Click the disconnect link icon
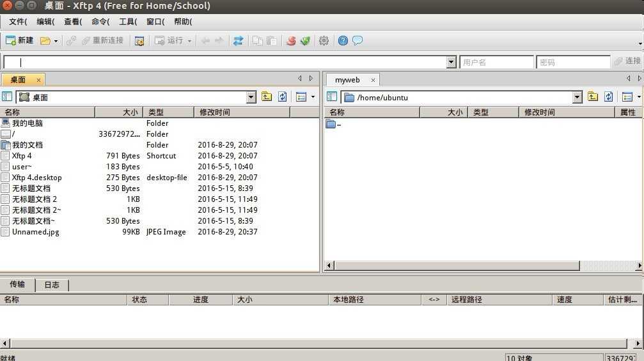 (x=71, y=41)
